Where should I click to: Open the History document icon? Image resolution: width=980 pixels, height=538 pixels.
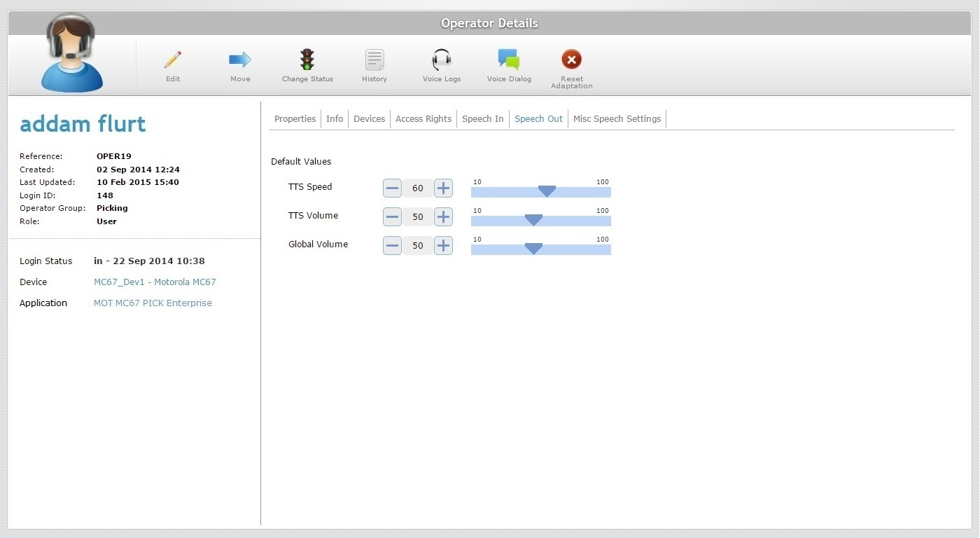click(x=374, y=60)
